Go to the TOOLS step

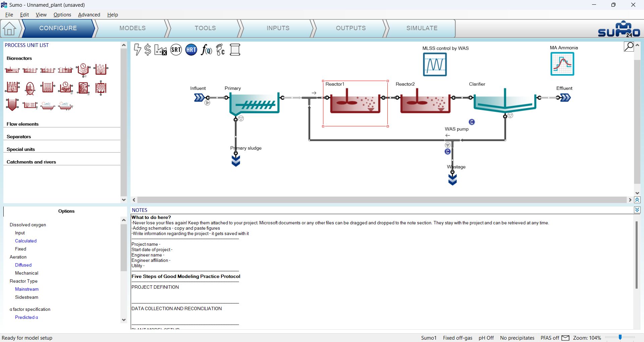205,28
